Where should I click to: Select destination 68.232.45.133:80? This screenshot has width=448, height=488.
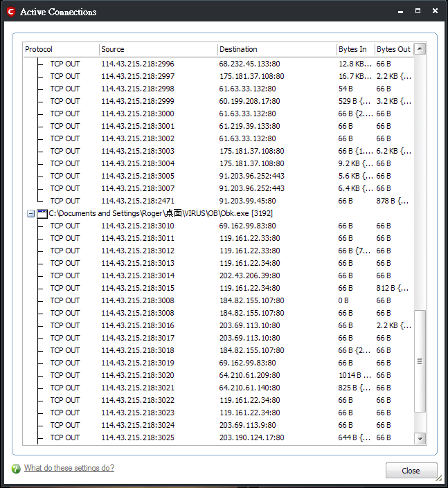249,64
